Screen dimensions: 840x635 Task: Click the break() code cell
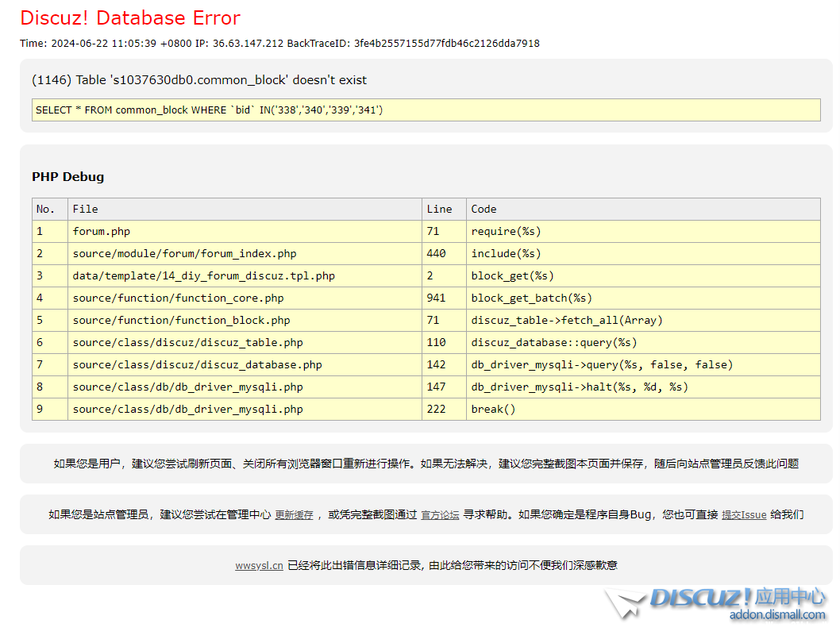(x=493, y=409)
